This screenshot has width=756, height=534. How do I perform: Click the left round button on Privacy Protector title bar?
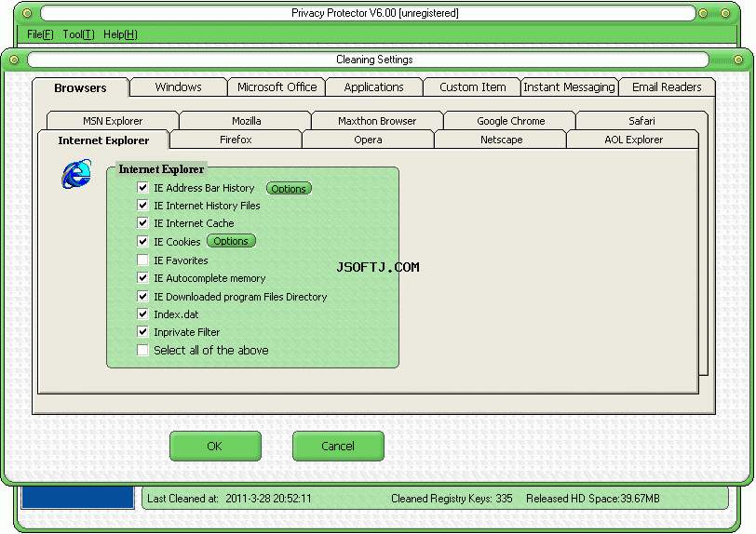pyautogui.click(x=27, y=13)
